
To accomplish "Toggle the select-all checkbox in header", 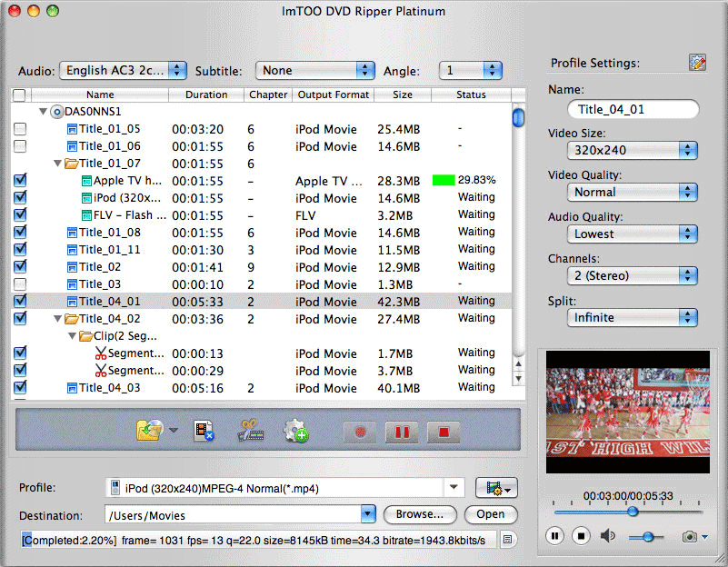I will tap(19, 95).
